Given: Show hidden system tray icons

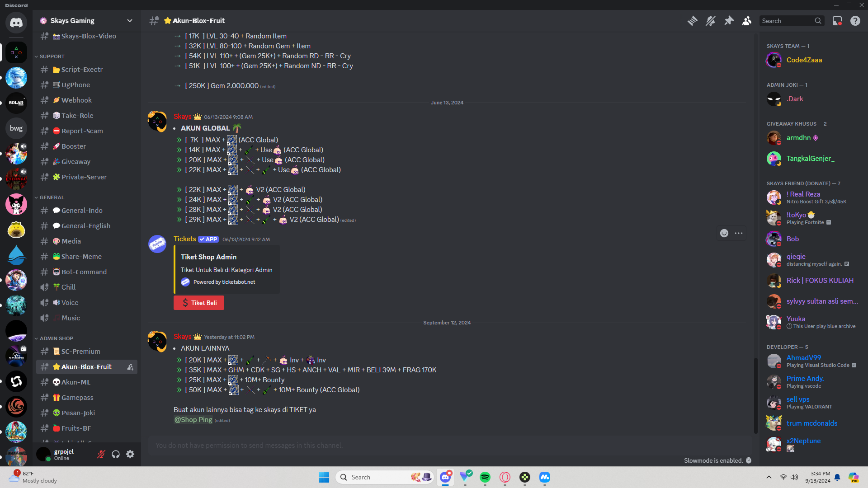Looking at the screenshot, I should pyautogui.click(x=769, y=477).
